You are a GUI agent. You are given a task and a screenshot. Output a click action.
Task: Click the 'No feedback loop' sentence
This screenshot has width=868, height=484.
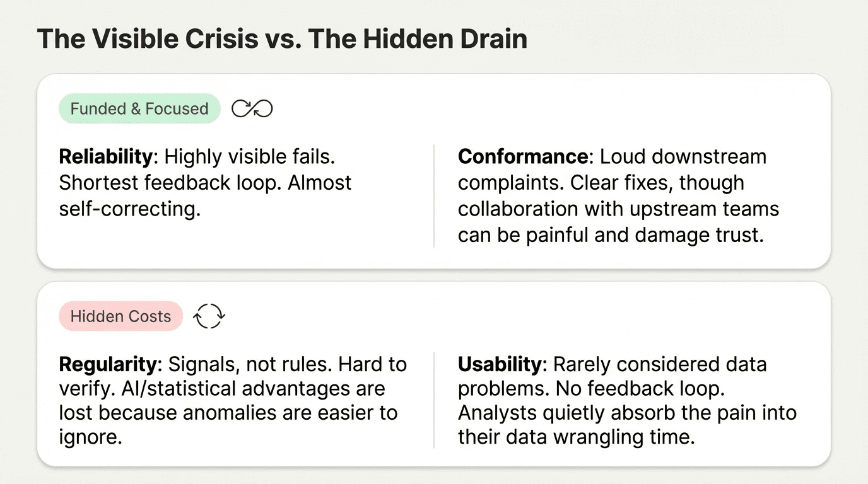pyautogui.click(x=640, y=389)
